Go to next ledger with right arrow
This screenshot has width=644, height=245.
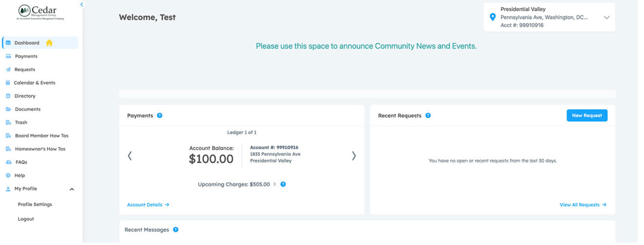354,156
